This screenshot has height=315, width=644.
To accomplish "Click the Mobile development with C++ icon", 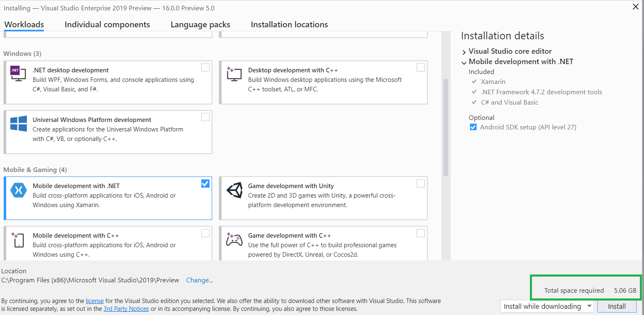I will [18, 240].
